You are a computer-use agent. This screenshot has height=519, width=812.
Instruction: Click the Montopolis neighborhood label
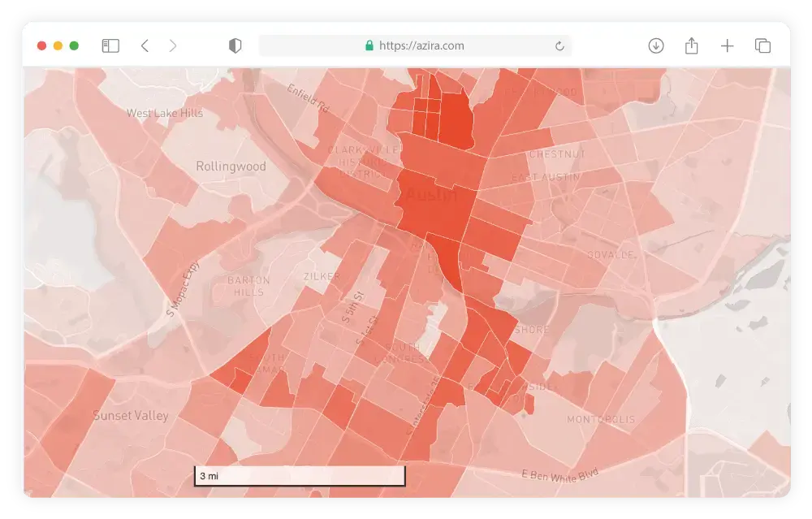click(x=601, y=420)
